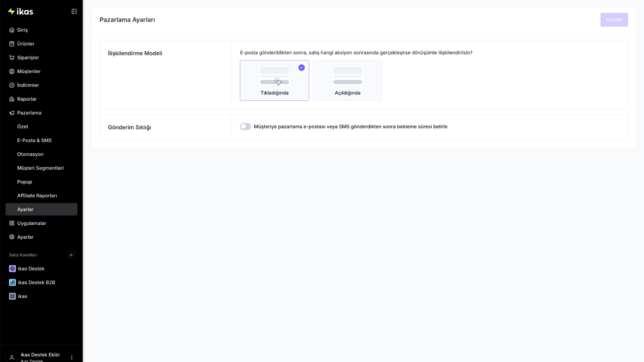Click the gear icon next to Ayarlar

(12, 237)
